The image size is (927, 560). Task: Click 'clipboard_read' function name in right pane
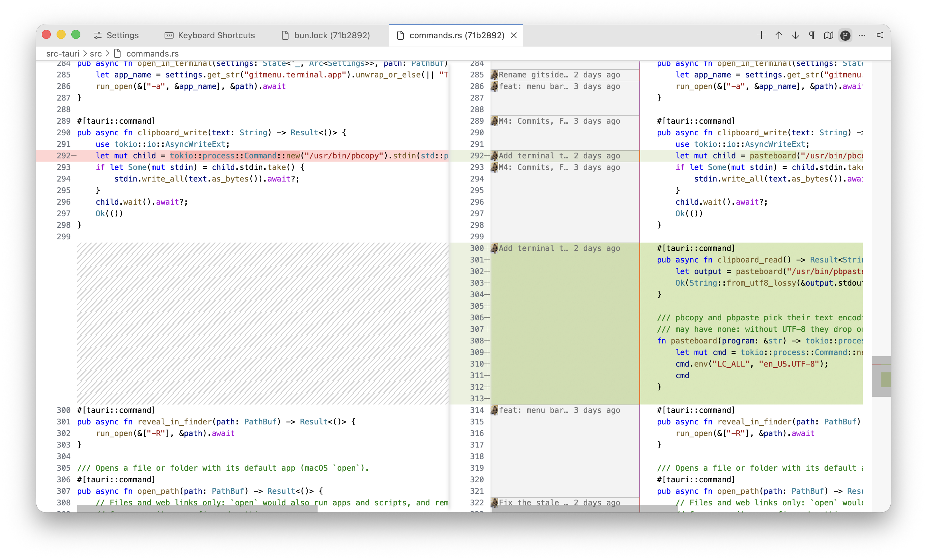(x=750, y=260)
